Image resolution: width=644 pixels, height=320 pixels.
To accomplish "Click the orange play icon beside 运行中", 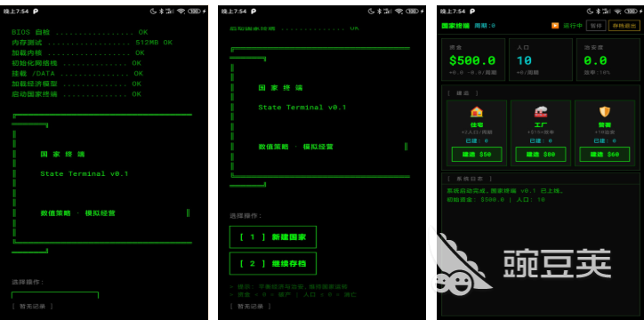I will pos(555,26).
